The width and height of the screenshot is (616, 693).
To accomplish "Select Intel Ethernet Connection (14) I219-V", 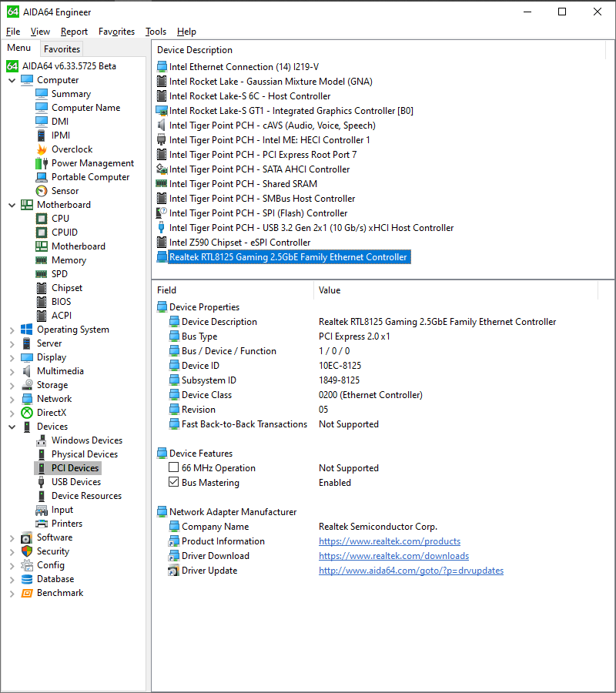I will 244,67.
